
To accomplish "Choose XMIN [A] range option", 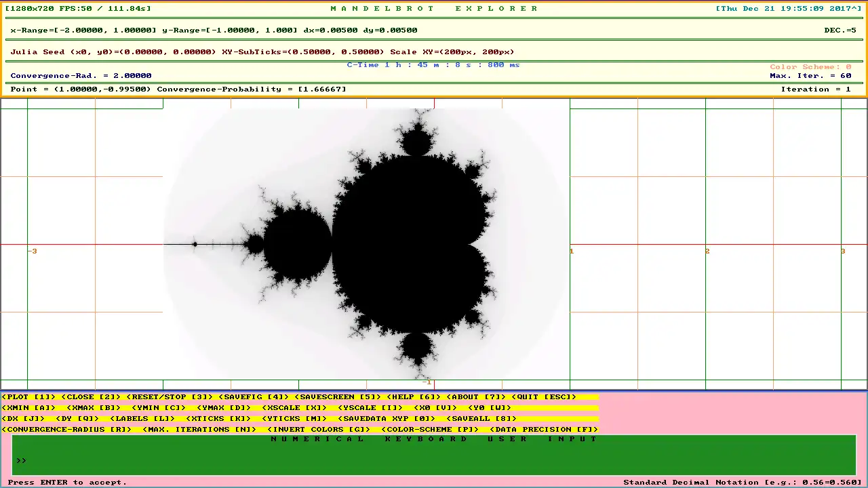I will pos(28,408).
